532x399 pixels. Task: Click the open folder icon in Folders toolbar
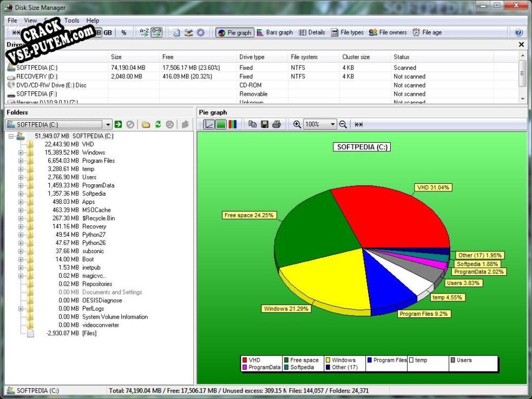point(146,124)
